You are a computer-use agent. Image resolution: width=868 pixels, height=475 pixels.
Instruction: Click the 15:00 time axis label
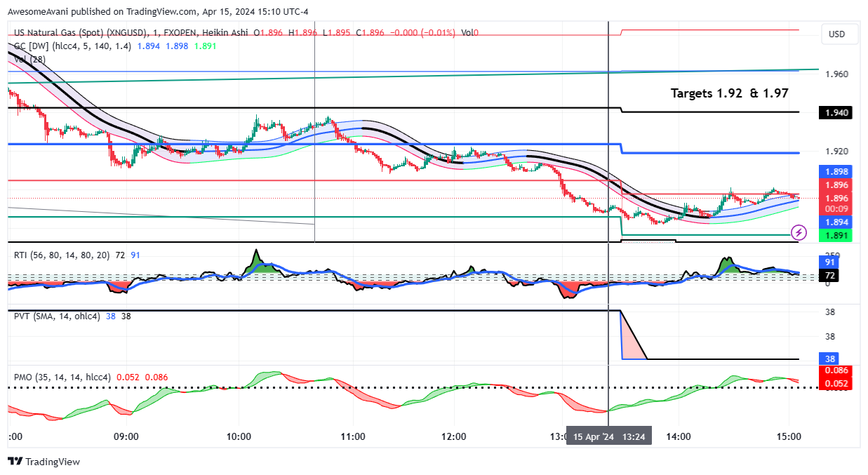click(789, 436)
